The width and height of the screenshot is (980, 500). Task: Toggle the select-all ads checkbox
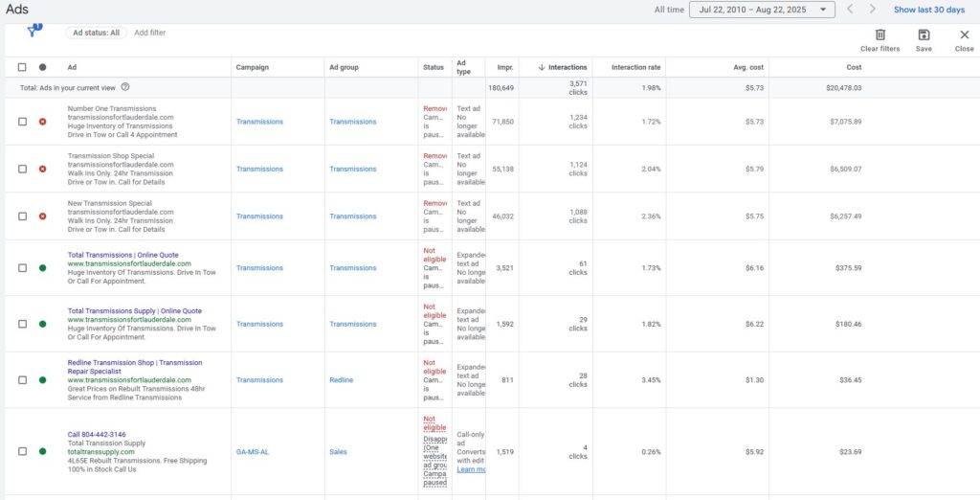click(23, 67)
